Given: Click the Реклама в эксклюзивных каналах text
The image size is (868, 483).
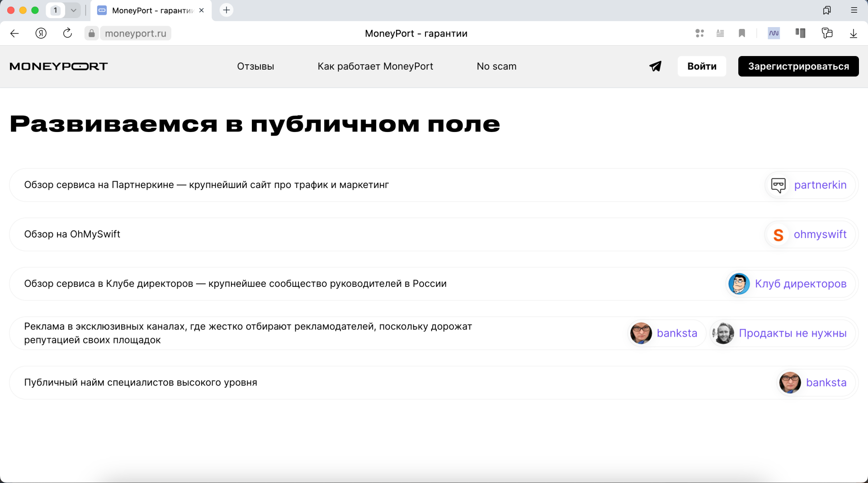Looking at the screenshot, I should tap(248, 333).
